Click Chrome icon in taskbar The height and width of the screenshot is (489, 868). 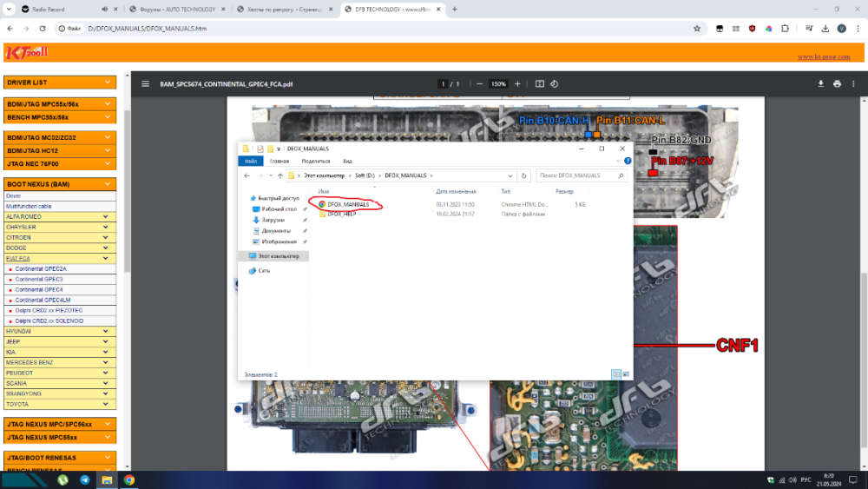pyautogui.click(x=129, y=480)
